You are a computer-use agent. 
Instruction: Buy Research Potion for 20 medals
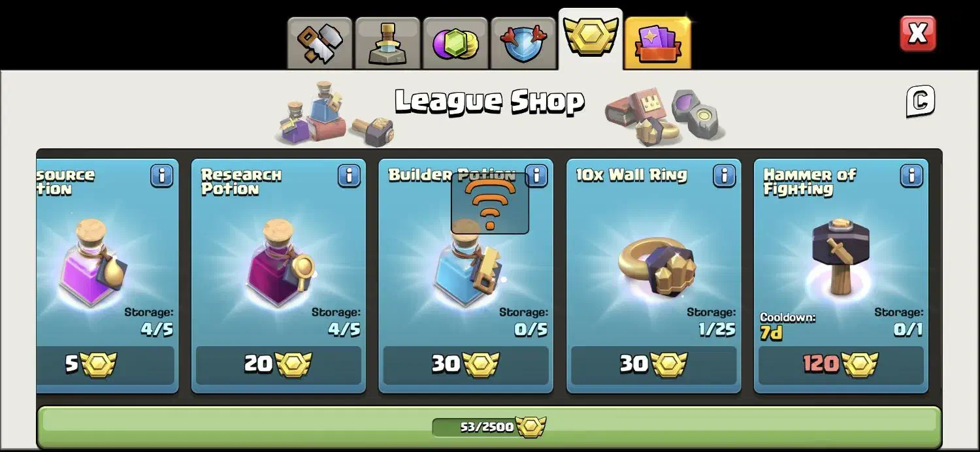(x=278, y=364)
